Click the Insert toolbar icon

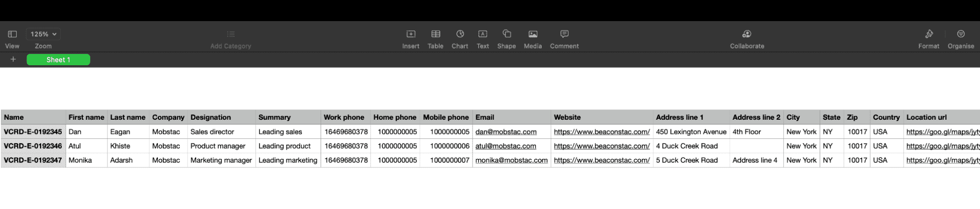pos(411,34)
